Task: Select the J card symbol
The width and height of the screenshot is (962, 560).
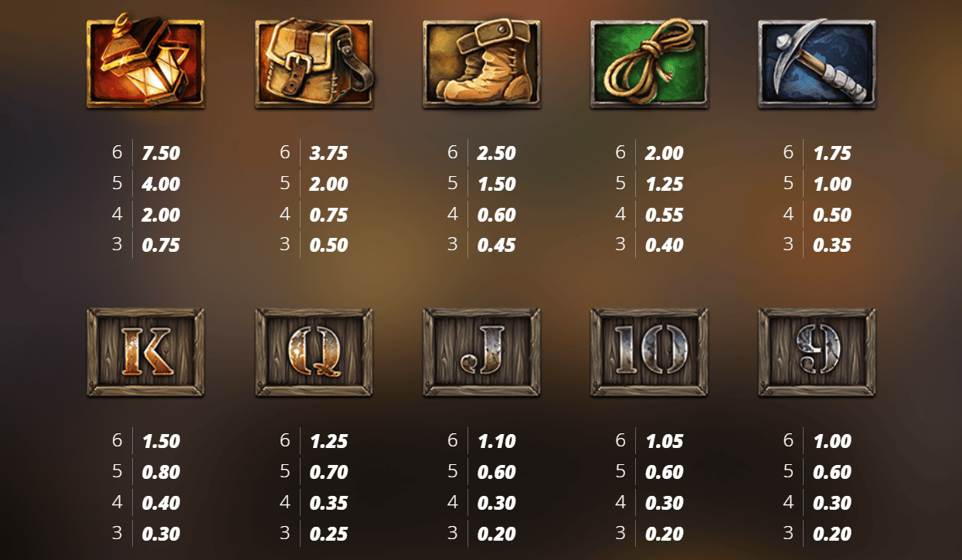Action: [481, 353]
